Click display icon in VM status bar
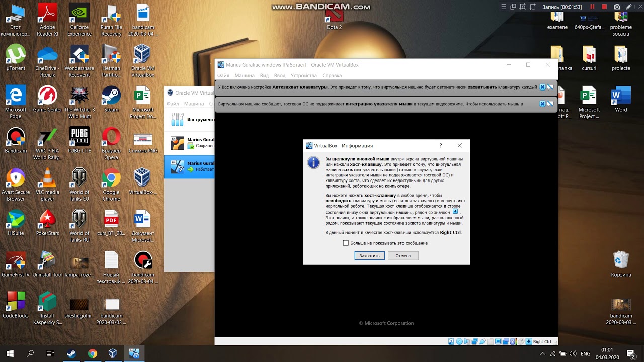Image resolution: width=644 pixels, height=362 pixels. click(x=498, y=341)
